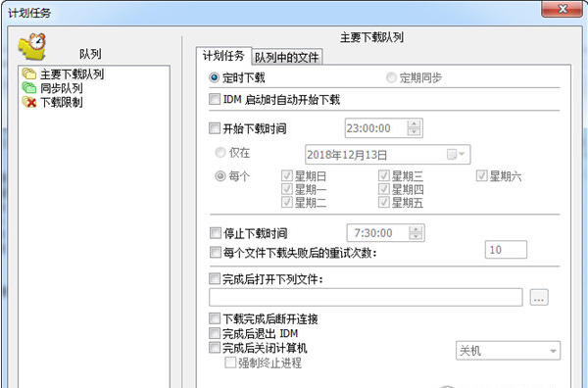Select 下载限制 in the queue list

pyautogui.click(x=62, y=102)
